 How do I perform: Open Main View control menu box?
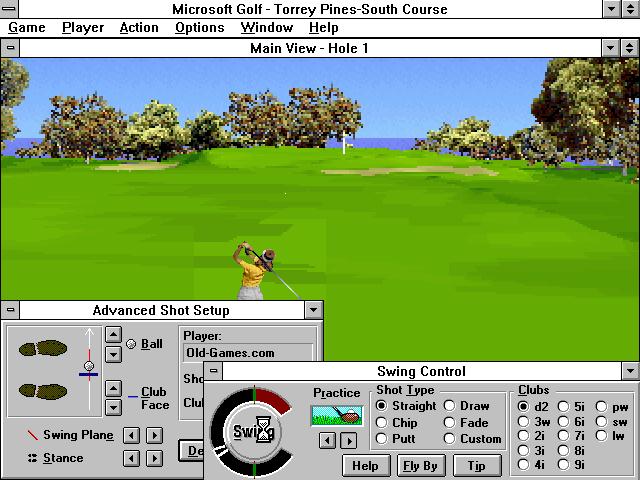pyautogui.click(x=10, y=48)
